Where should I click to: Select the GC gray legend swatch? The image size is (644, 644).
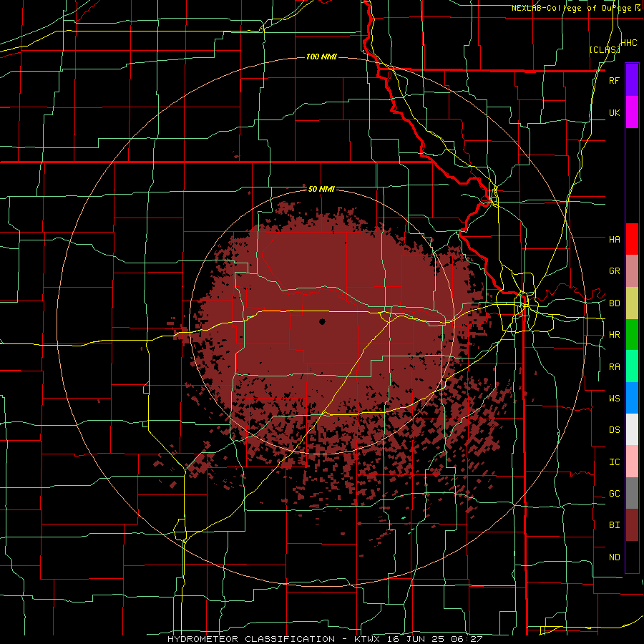(632, 493)
